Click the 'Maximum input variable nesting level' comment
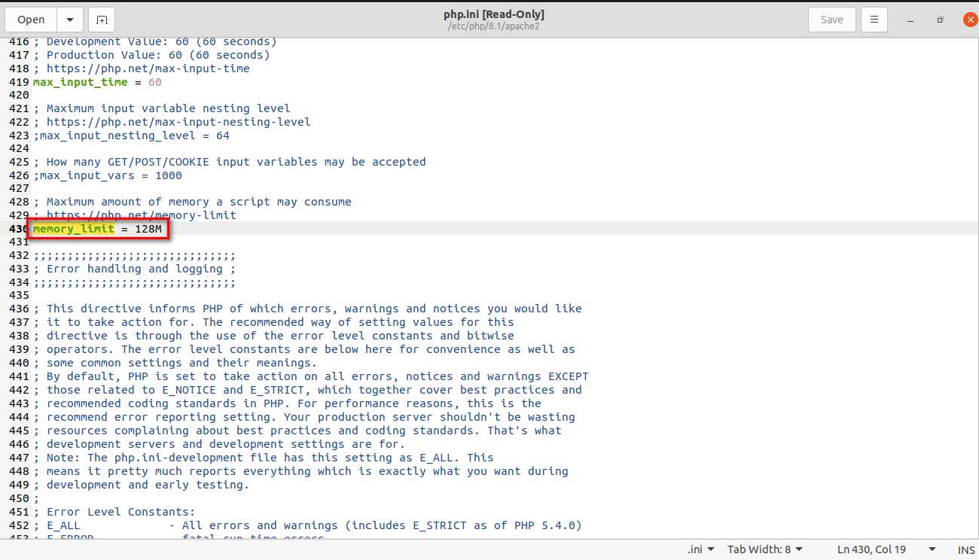Screen dimensions: 979x560 (161, 108)
